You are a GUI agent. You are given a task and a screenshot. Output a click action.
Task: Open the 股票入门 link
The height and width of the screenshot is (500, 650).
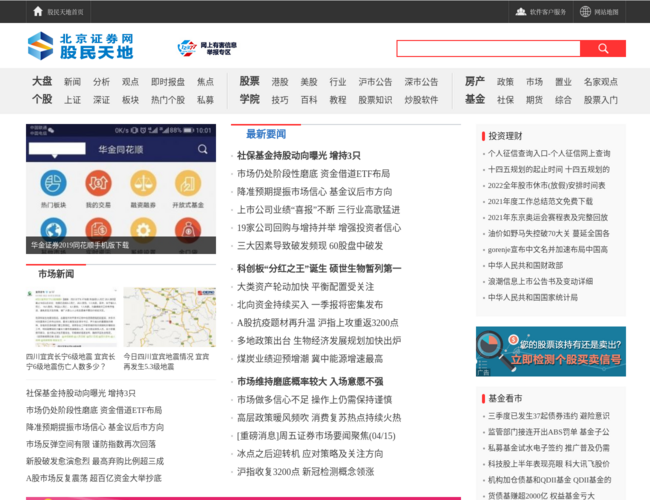click(x=601, y=100)
